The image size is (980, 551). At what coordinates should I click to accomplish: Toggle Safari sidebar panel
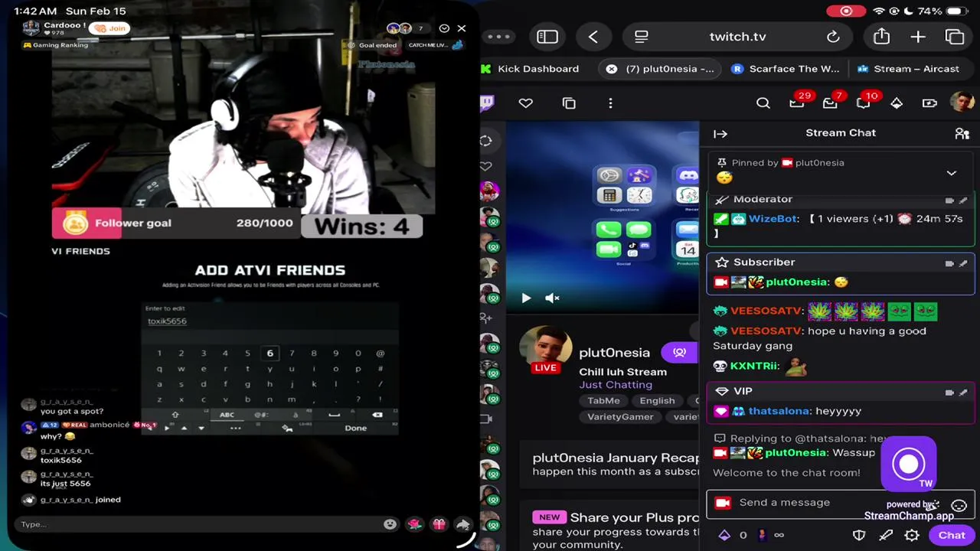(x=547, y=37)
